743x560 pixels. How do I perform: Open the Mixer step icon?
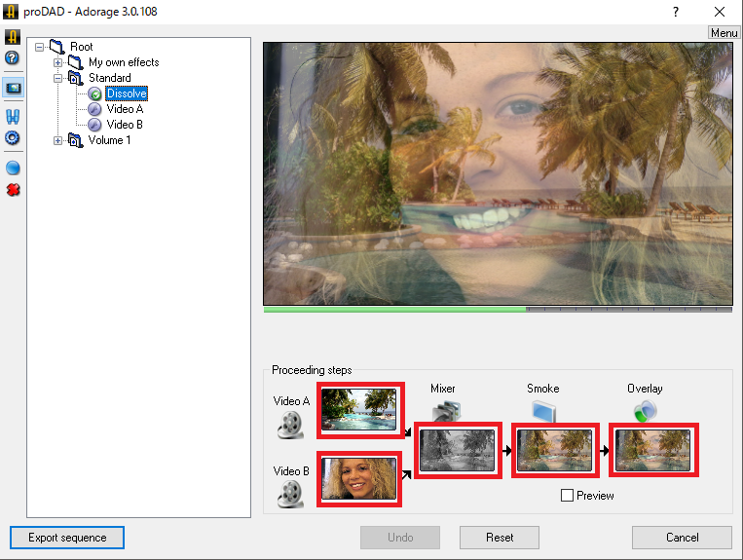tap(446, 411)
